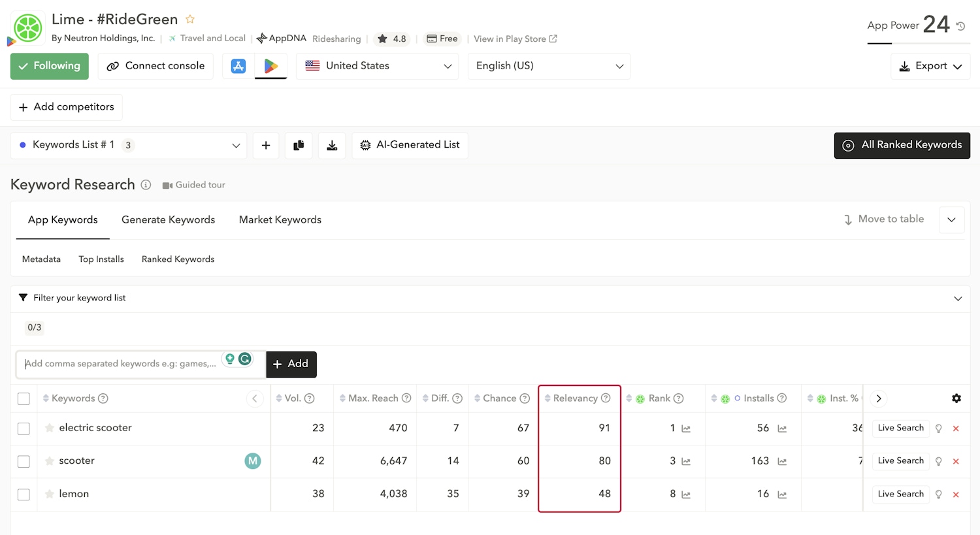
Task: Select the Metadata sub-tab
Action: (x=41, y=259)
